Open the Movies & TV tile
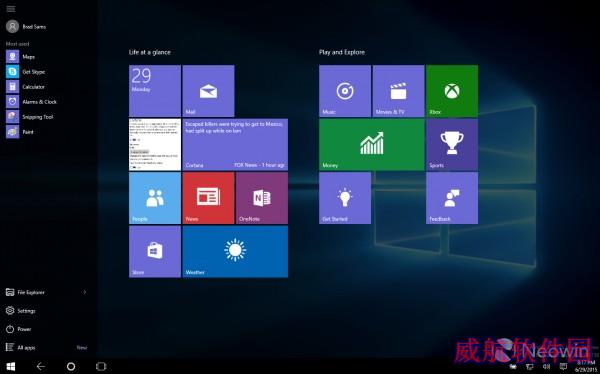 398,91
